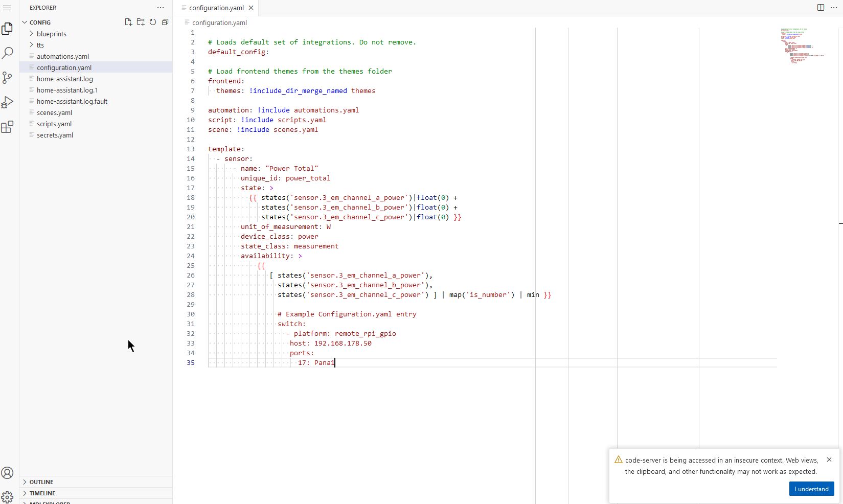This screenshot has height=504, width=843.
Task: Expand the TIMELINE section
Action: [x=42, y=493]
